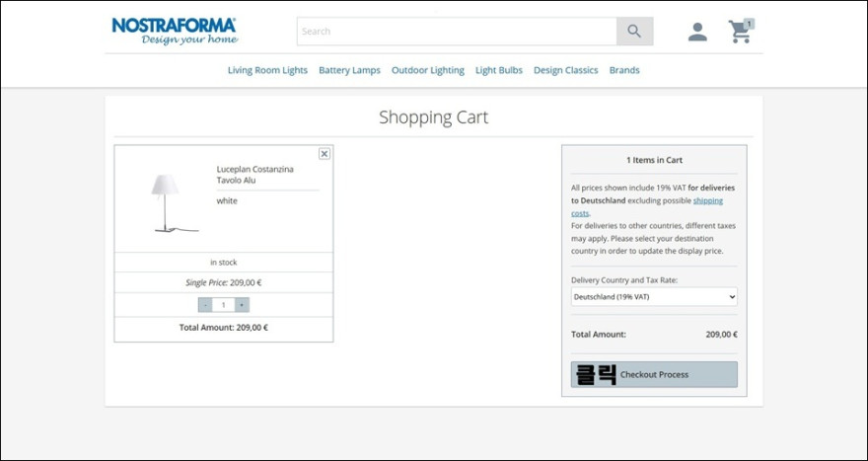Click the Checkout Process button

coord(654,374)
